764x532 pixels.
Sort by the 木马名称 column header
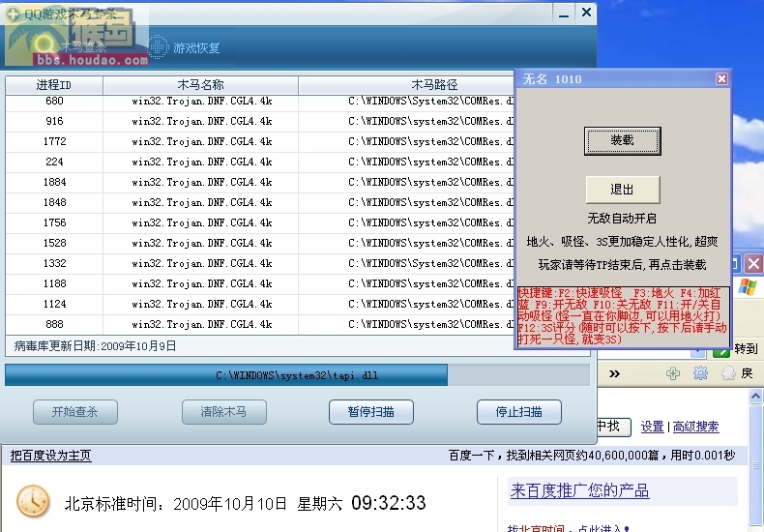tap(200, 85)
